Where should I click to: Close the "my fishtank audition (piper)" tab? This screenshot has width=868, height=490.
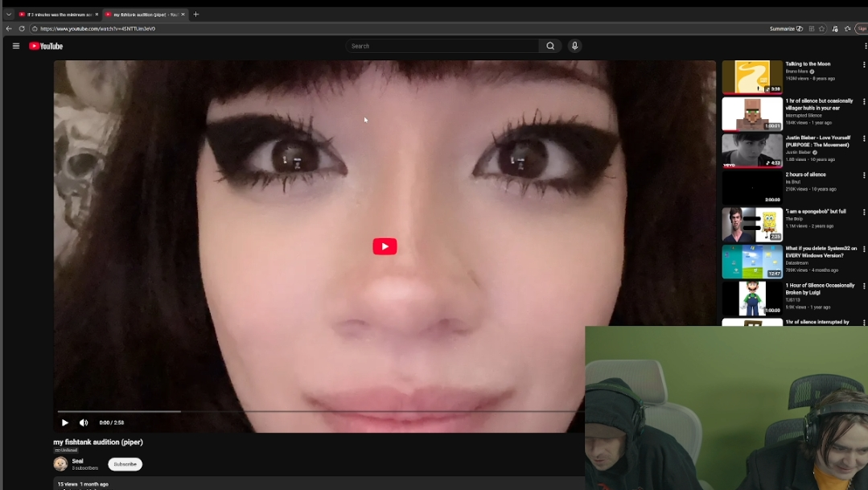(183, 14)
